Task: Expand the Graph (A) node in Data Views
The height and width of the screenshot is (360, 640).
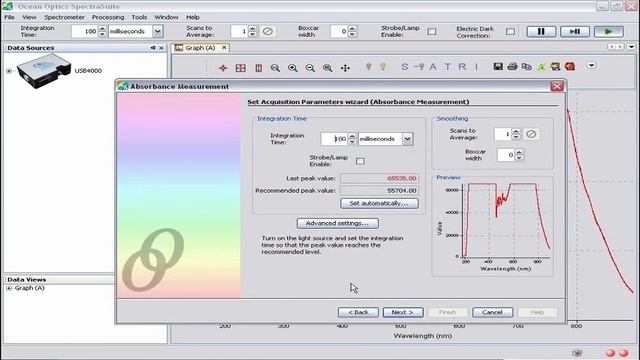Action: click(x=9, y=288)
